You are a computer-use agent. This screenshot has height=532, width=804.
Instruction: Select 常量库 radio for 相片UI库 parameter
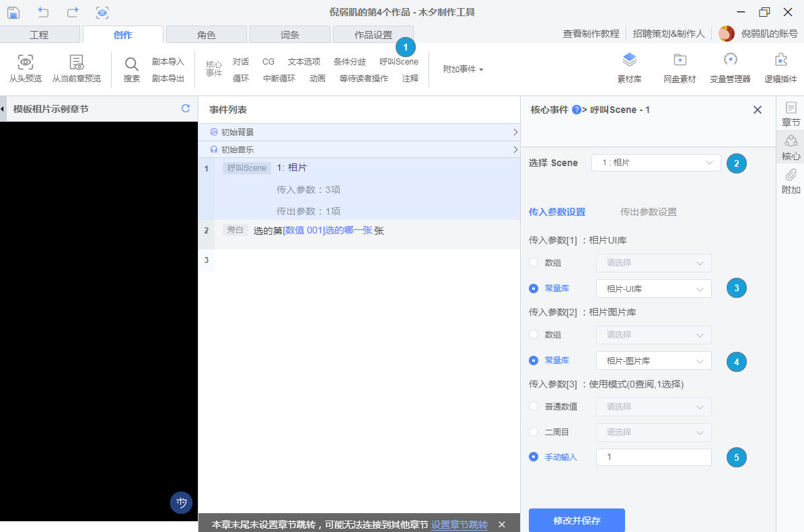[x=534, y=289]
